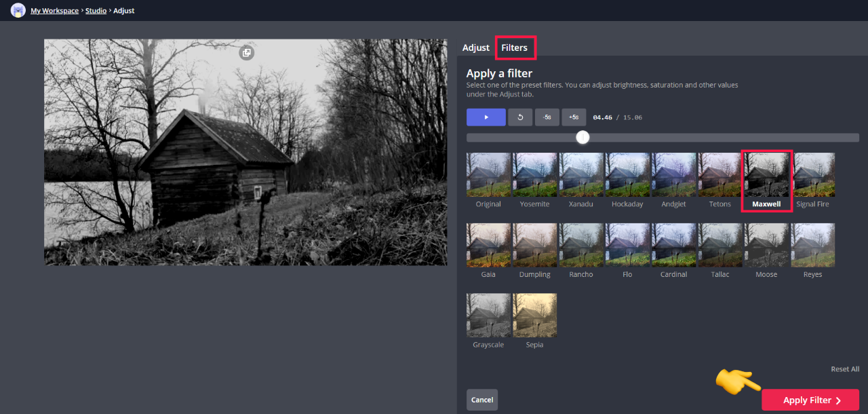Switch to the Adjust tab

coord(475,48)
